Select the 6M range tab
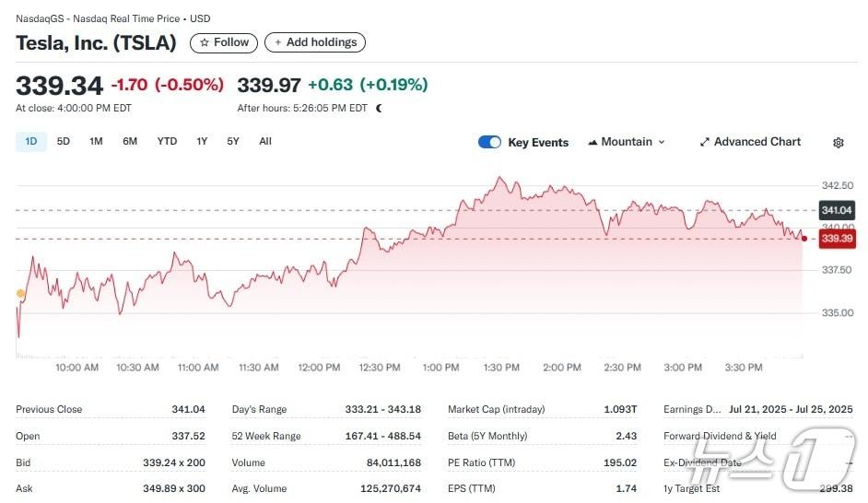Viewport: 868px width, 503px height. (130, 141)
